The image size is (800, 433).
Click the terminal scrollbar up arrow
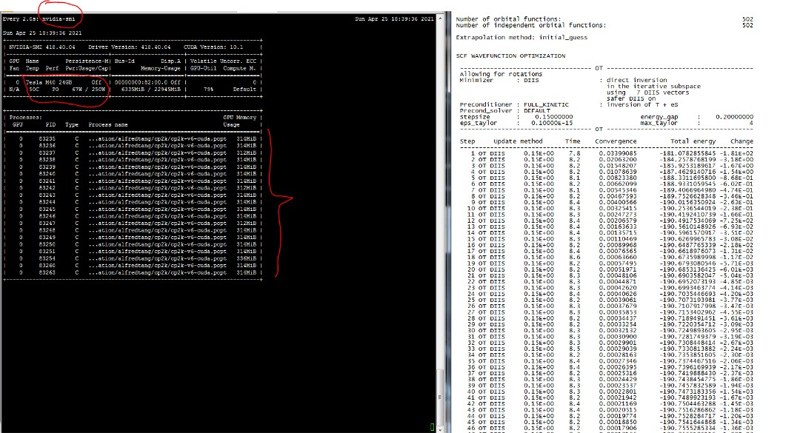point(441,18)
